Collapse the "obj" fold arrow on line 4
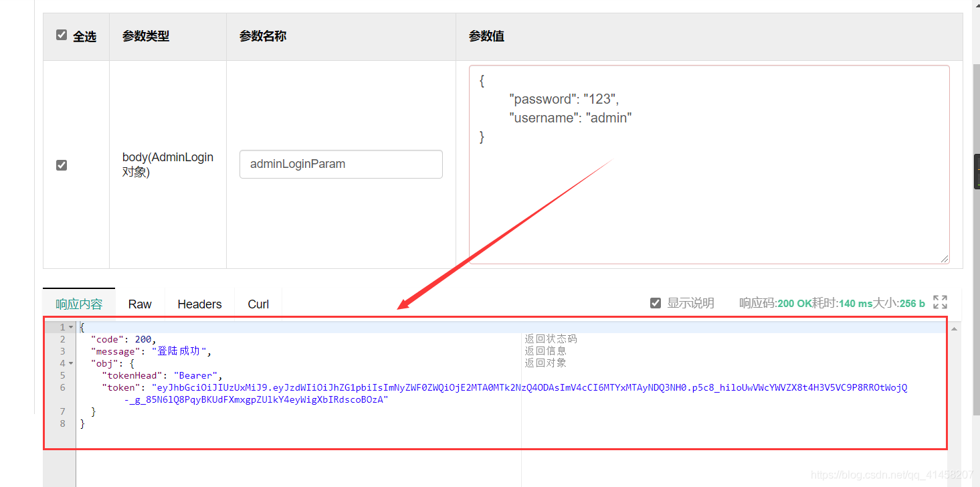Image resolution: width=980 pixels, height=487 pixels. (x=71, y=363)
